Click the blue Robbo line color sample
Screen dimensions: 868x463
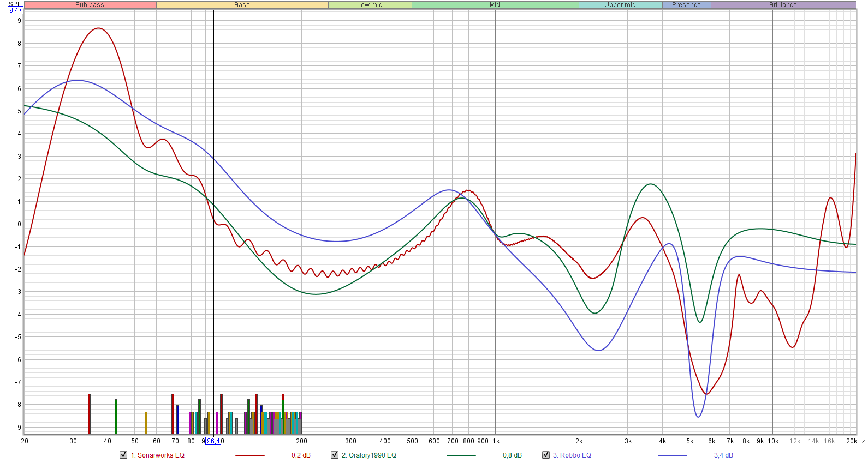pyautogui.click(x=673, y=455)
